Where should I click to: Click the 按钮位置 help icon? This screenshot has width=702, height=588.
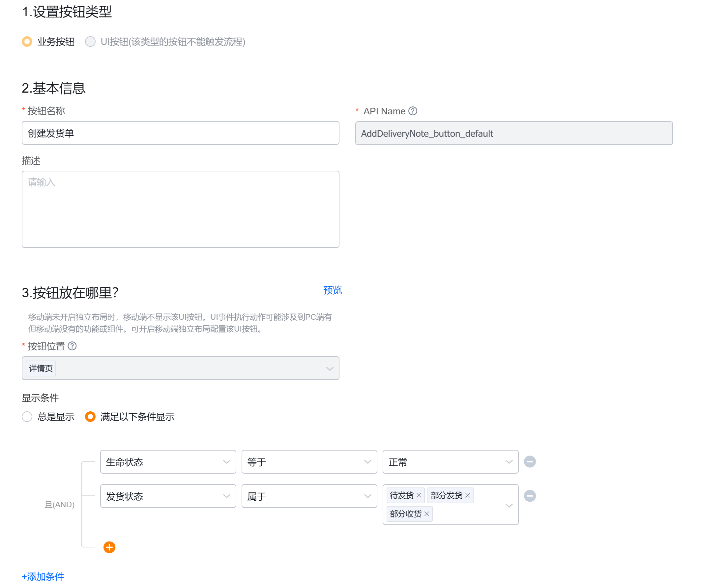coord(72,346)
